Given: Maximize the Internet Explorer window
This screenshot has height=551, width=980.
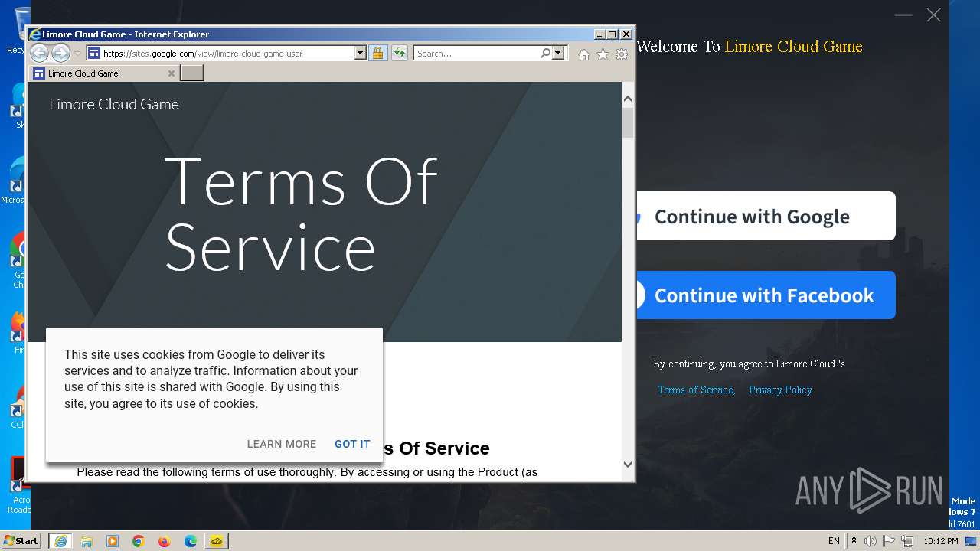Looking at the screenshot, I should point(612,34).
